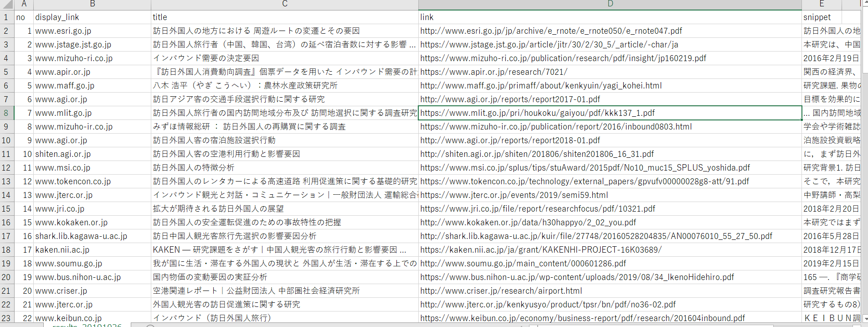Select cell www.criser.jp

(92, 291)
